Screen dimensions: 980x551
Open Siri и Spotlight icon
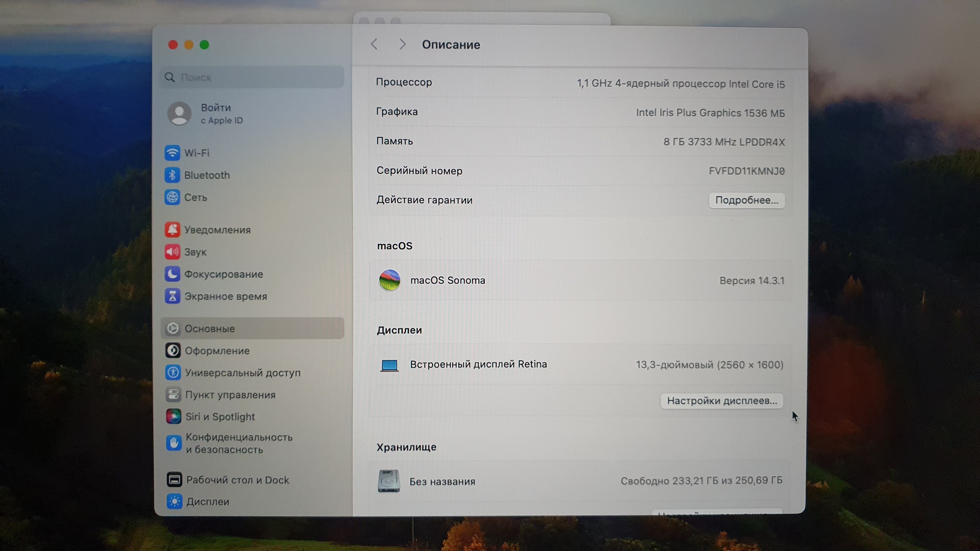tap(174, 417)
